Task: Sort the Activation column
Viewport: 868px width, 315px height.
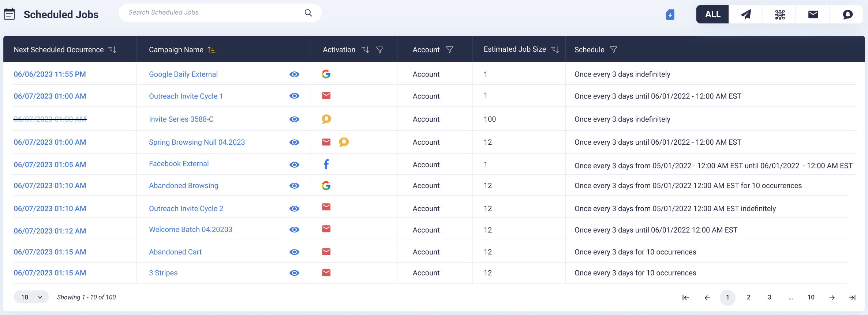Action: [365, 49]
